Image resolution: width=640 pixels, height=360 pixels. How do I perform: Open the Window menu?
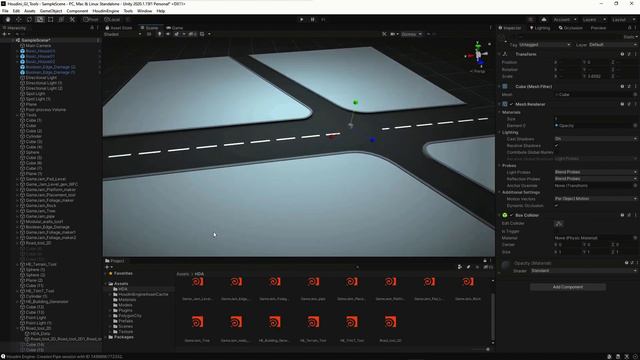point(144,11)
